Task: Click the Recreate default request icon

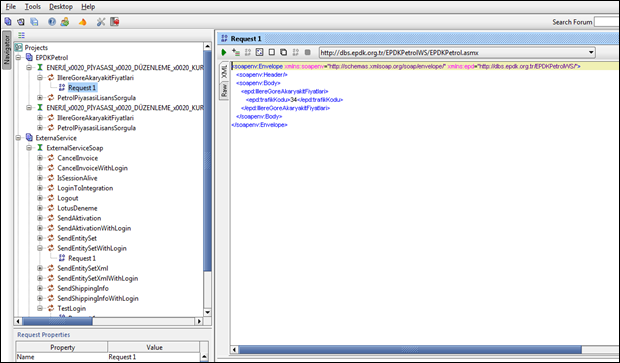Action: pos(259,52)
